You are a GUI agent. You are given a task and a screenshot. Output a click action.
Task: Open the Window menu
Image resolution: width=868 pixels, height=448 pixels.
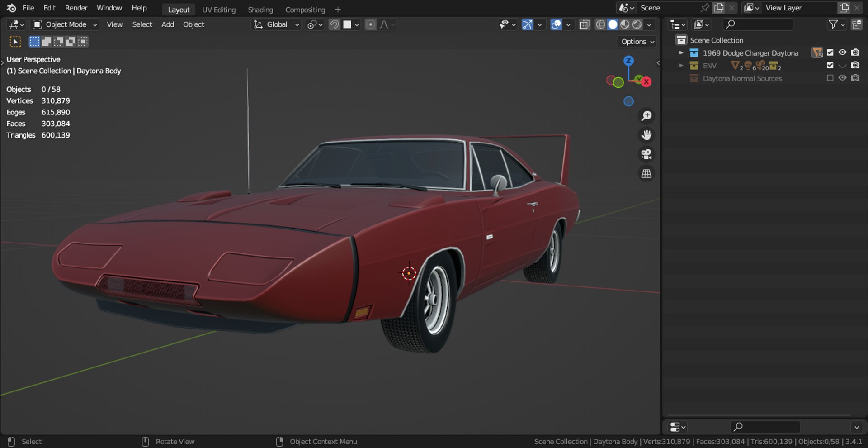click(x=109, y=8)
